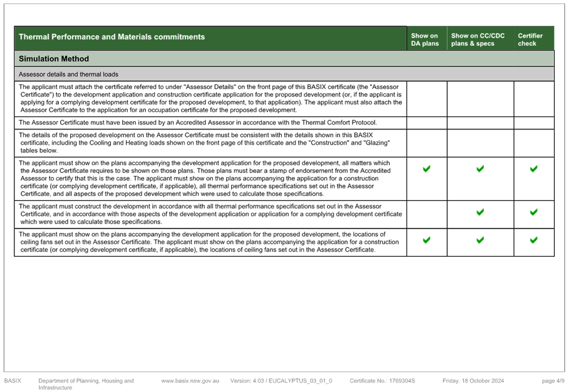Click 'Department of Planning, Housing and Infrastructure' footer
The width and height of the screenshot is (568, 392).
pos(86,384)
